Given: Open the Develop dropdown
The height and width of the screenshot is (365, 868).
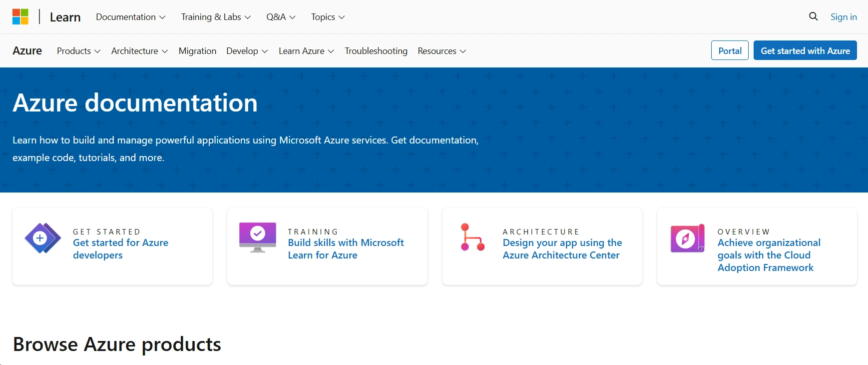Looking at the screenshot, I should 247,51.
